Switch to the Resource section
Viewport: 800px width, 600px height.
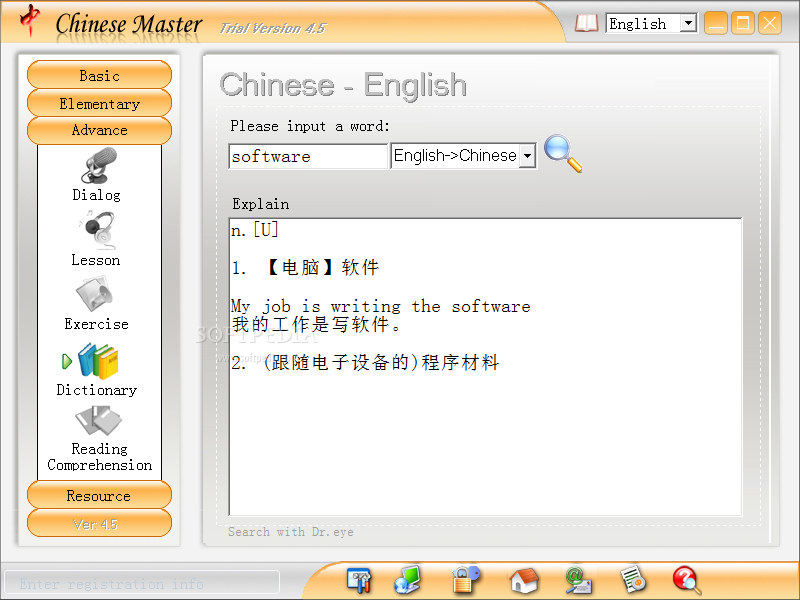[x=99, y=495]
